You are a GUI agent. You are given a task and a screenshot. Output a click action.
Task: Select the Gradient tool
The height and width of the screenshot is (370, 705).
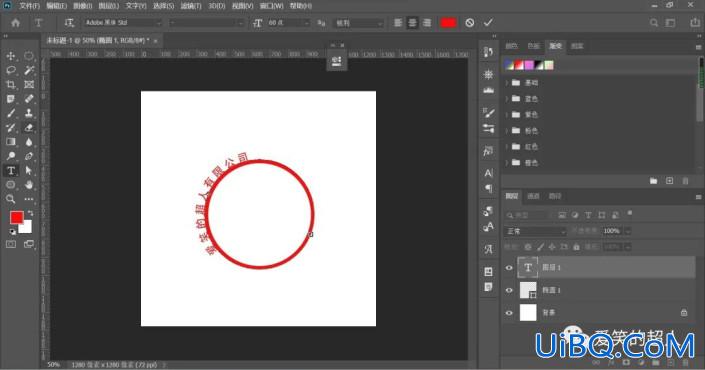click(11, 142)
